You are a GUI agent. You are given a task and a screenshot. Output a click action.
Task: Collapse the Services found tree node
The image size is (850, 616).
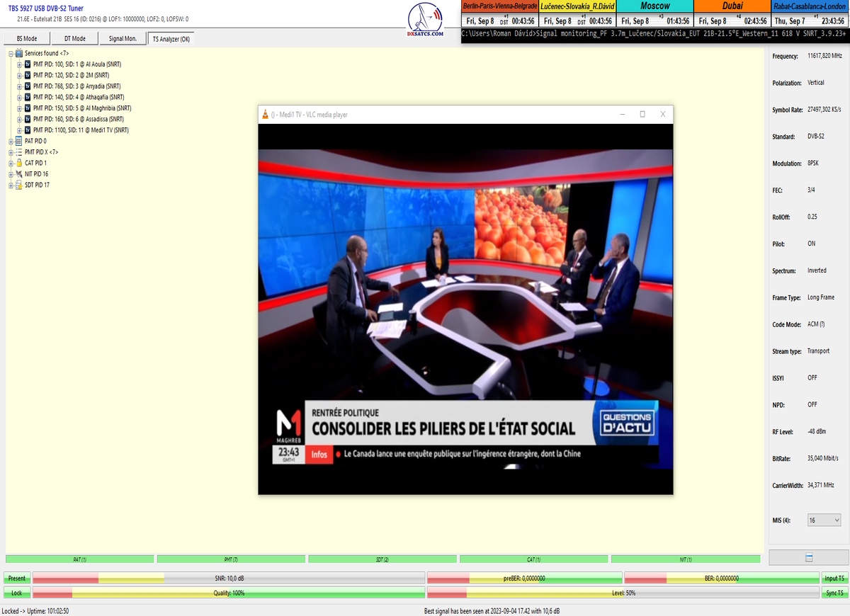click(x=11, y=53)
